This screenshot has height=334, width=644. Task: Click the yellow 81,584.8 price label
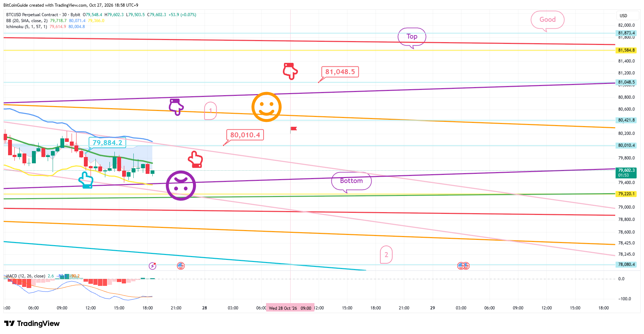(x=626, y=50)
